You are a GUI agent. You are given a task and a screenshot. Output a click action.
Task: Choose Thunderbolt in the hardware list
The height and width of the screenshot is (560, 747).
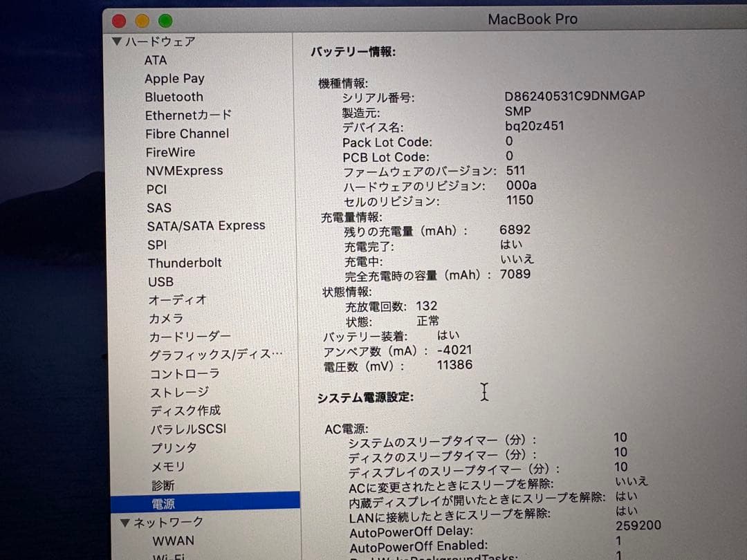click(185, 263)
